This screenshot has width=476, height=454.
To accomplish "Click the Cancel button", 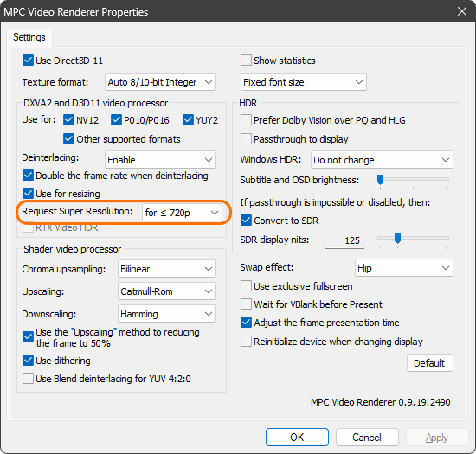I will [367, 438].
